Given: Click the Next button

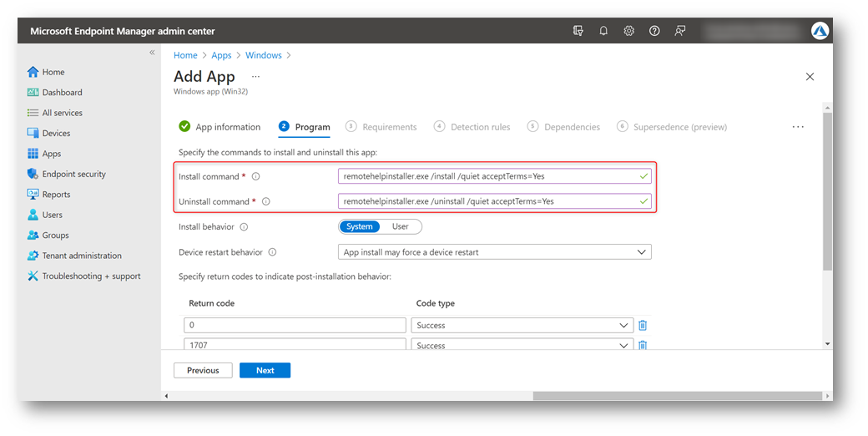Looking at the screenshot, I should pos(265,371).
